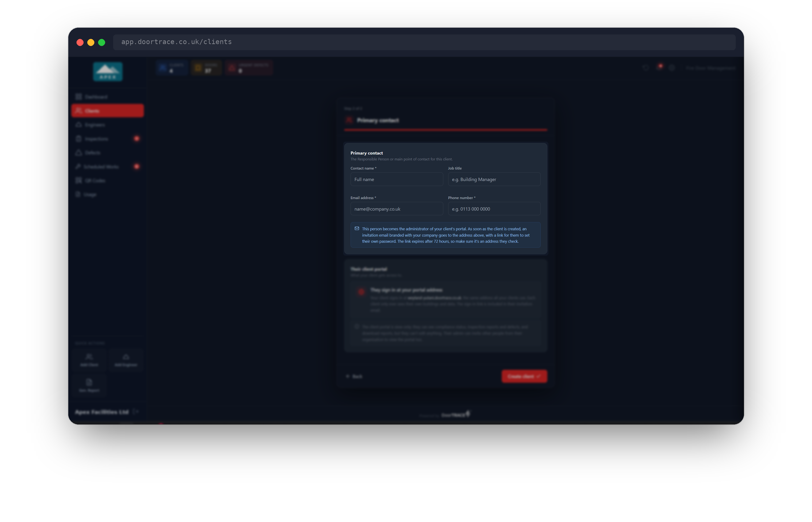
Task: Click the Add Engineer quick action
Action: pos(126,360)
